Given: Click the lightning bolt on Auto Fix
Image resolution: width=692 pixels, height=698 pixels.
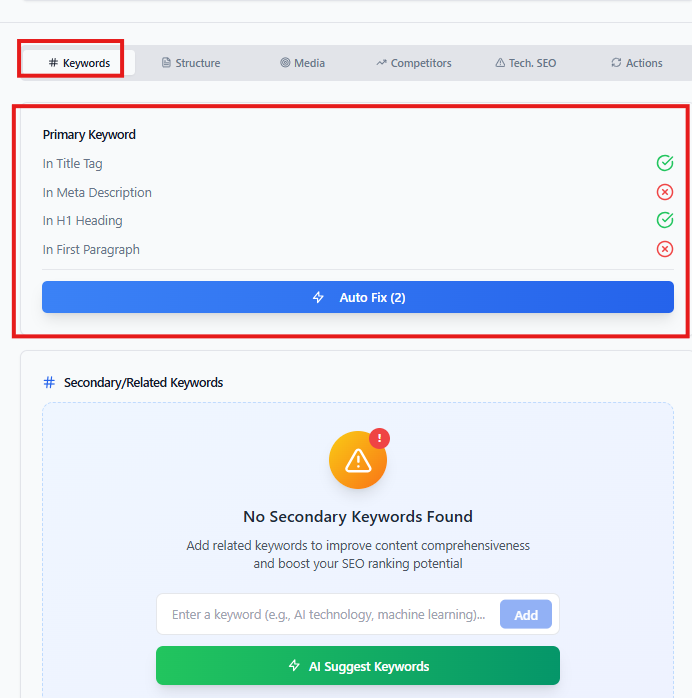Looking at the screenshot, I should point(318,297).
